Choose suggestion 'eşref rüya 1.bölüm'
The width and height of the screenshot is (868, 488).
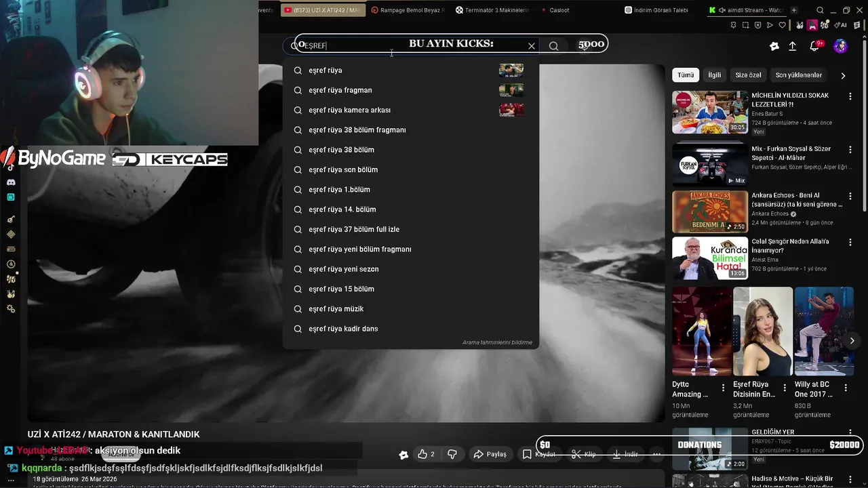click(x=411, y=190)
